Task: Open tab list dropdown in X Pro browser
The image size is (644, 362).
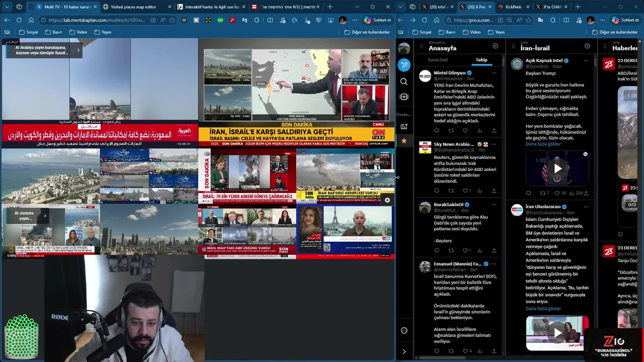Action: pos(400,7)
